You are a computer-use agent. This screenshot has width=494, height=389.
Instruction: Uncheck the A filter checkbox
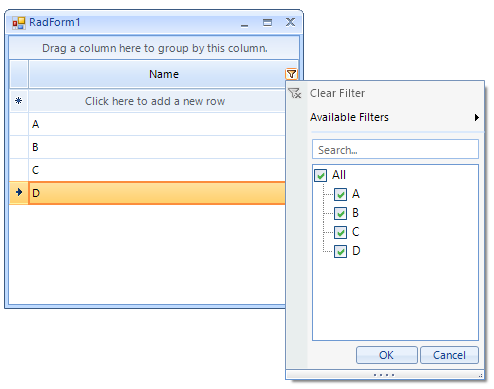340,194
